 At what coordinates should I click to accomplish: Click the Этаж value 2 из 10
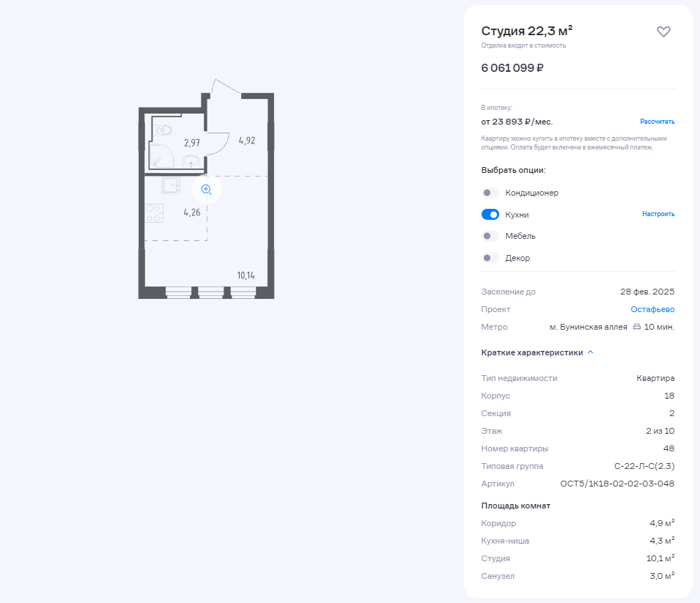660,431
